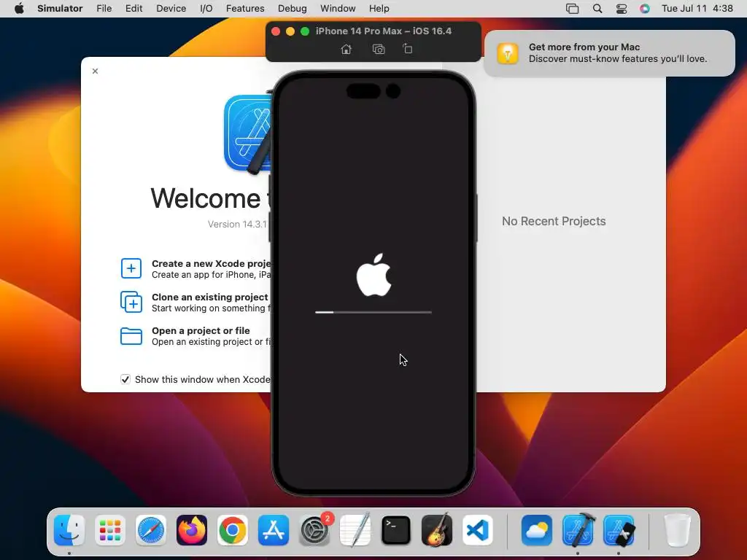Click the Clone an existing project icon
This screenshot has width=747, height=560.
pyautogui.click(x=131, y=302)
